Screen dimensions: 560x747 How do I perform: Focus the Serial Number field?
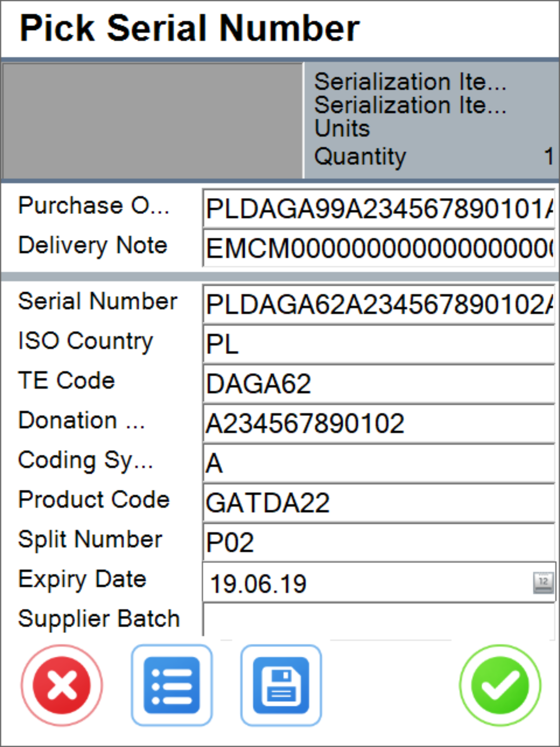378,304
